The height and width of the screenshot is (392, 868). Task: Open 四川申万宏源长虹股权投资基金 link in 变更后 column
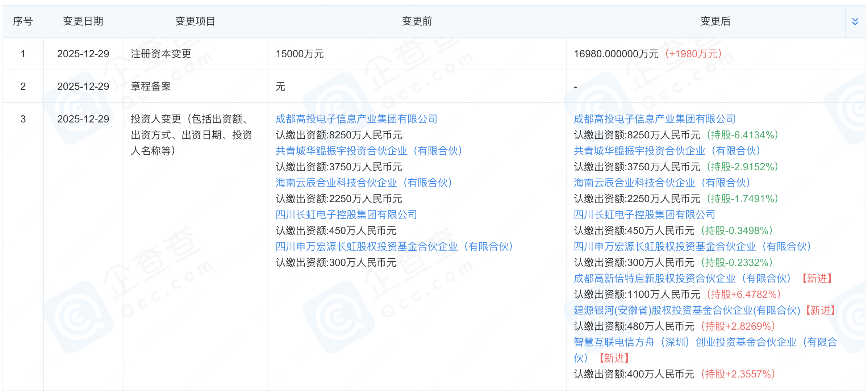pyautogui.click(x=692, y=246)
